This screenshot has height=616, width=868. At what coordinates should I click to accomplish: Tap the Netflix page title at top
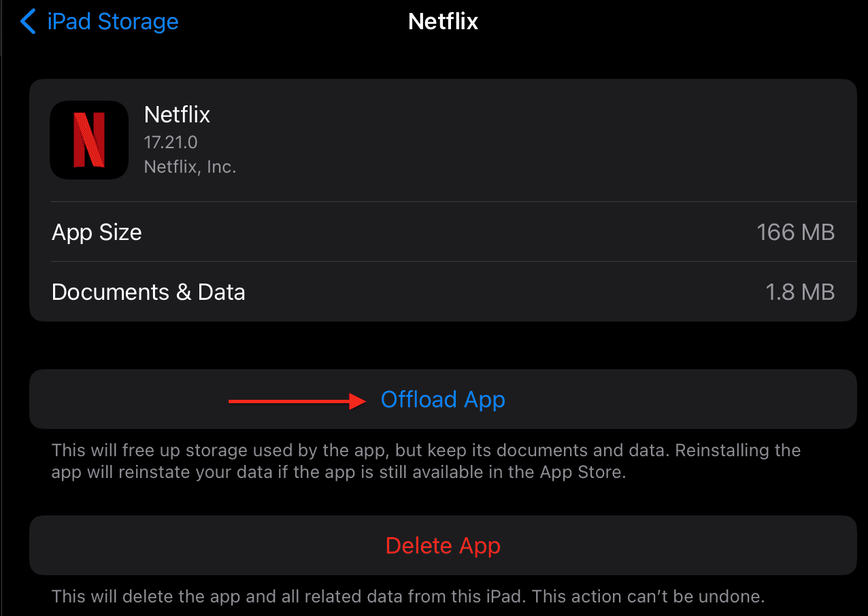443,22
